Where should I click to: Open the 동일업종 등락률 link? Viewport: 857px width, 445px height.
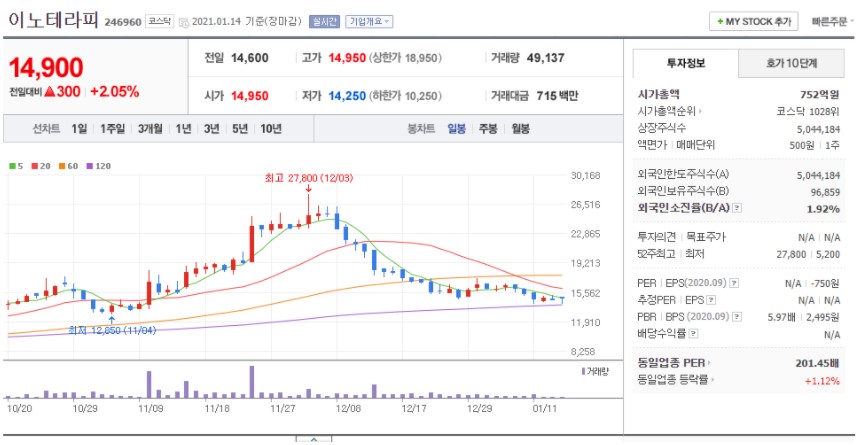coord(676,379)
